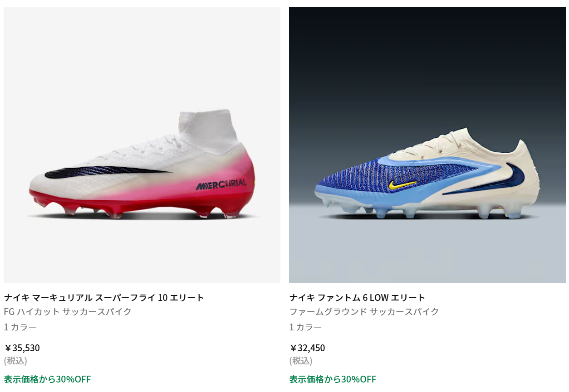Click the MERCURIAL wordmark on the pink heel
Viewport: 569px width, 392px height.
(x=221, y=184)
